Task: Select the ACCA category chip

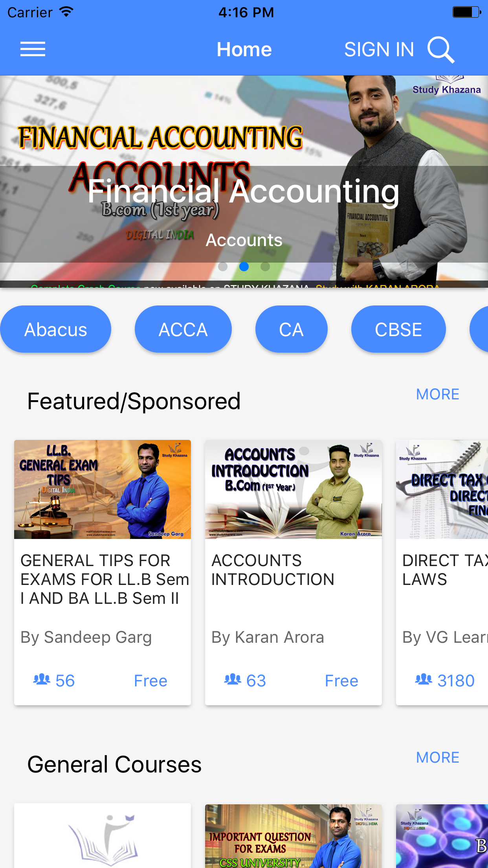Action: (x=183, y=329)
